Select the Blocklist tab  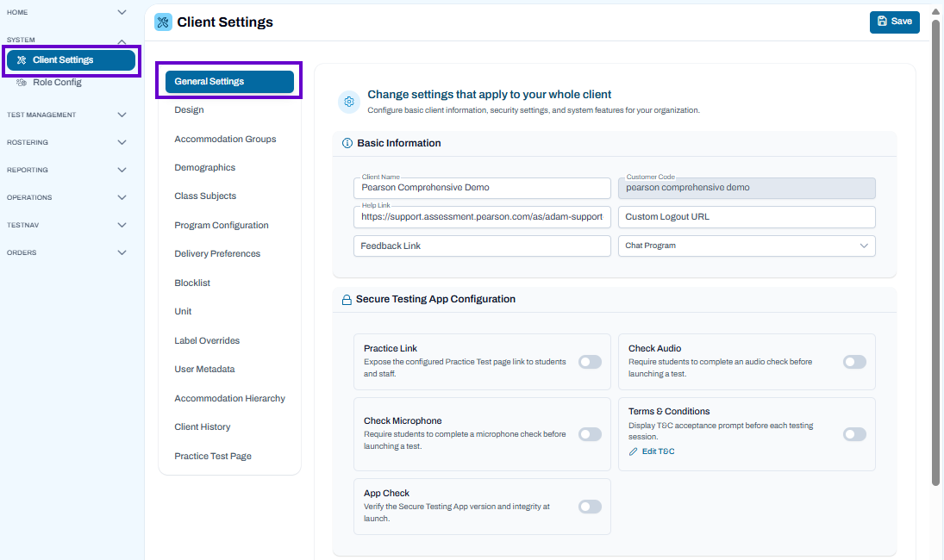[192, 283]
